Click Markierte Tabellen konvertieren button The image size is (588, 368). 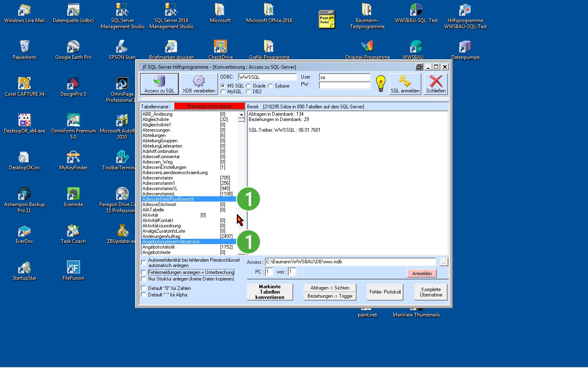pos(270,292)
